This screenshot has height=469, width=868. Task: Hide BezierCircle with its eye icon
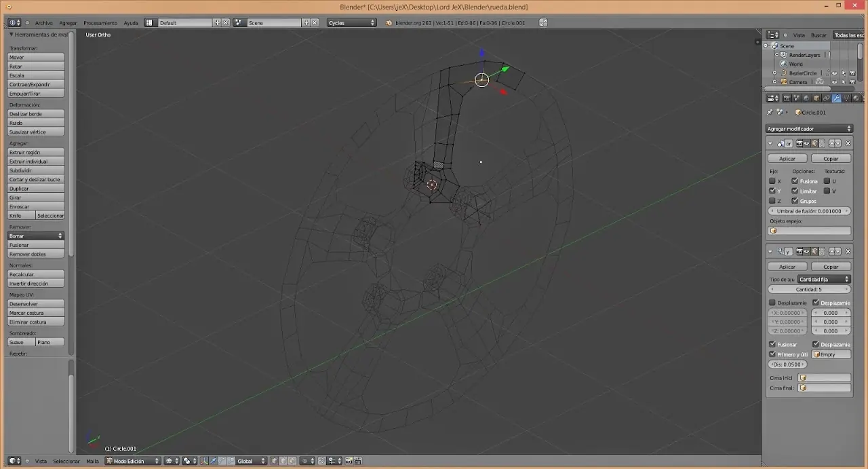[x=835, y=73]
